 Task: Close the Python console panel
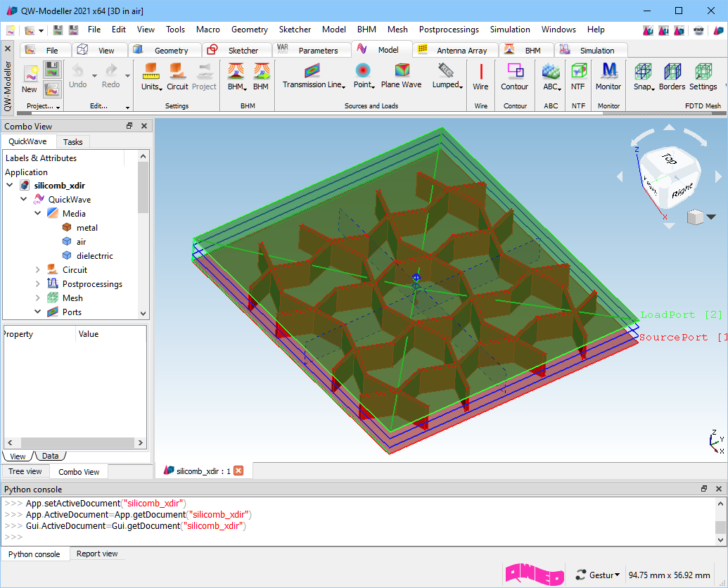coord(719,489)
